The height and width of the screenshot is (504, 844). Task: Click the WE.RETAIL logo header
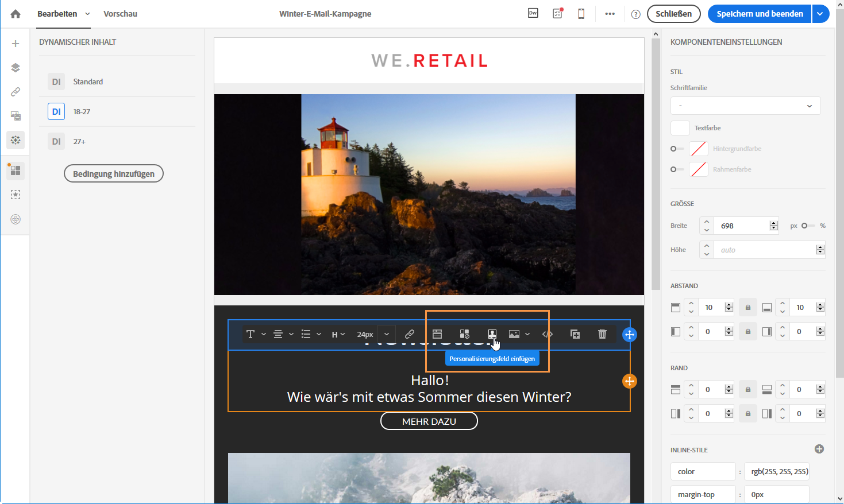point(429,60)
